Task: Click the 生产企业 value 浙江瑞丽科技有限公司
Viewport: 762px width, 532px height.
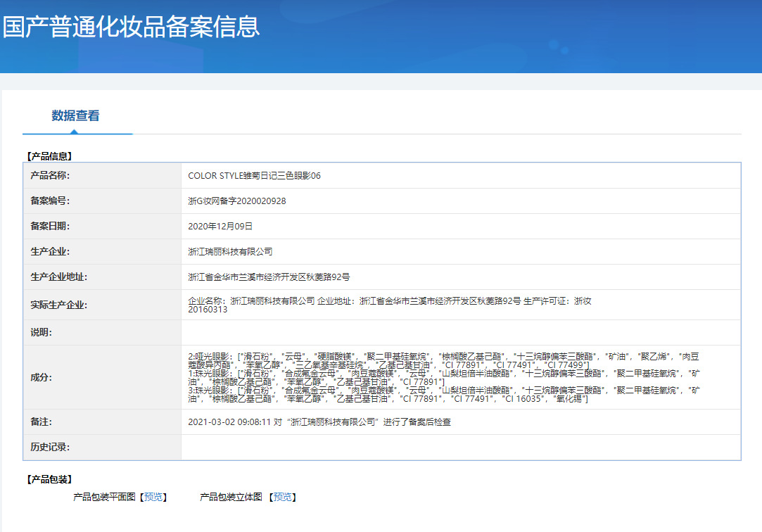Action: click(230, 252)
